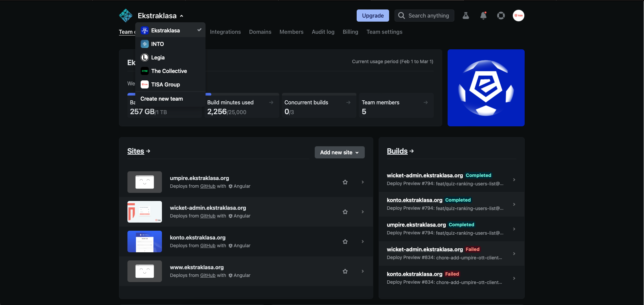Viewport: 644px width, 305px height.
Task: Open chevron of Completed wicket-admin build
Action: tap(514, 180)
